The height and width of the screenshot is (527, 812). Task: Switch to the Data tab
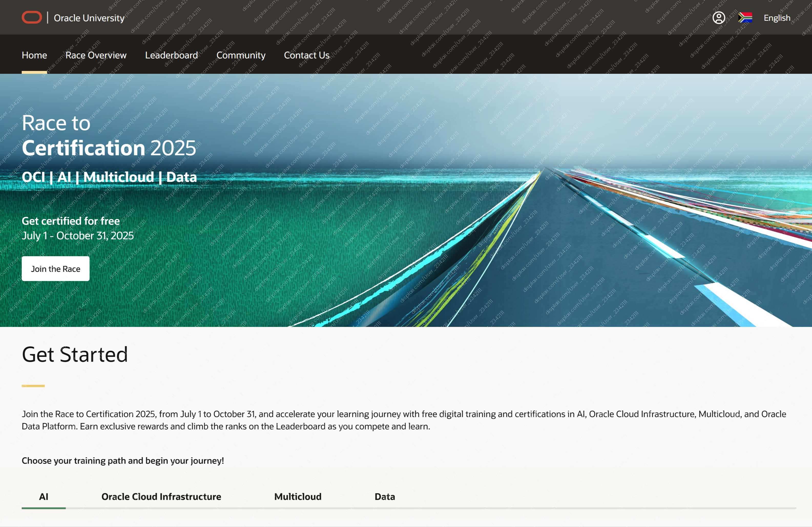[385, 497]
